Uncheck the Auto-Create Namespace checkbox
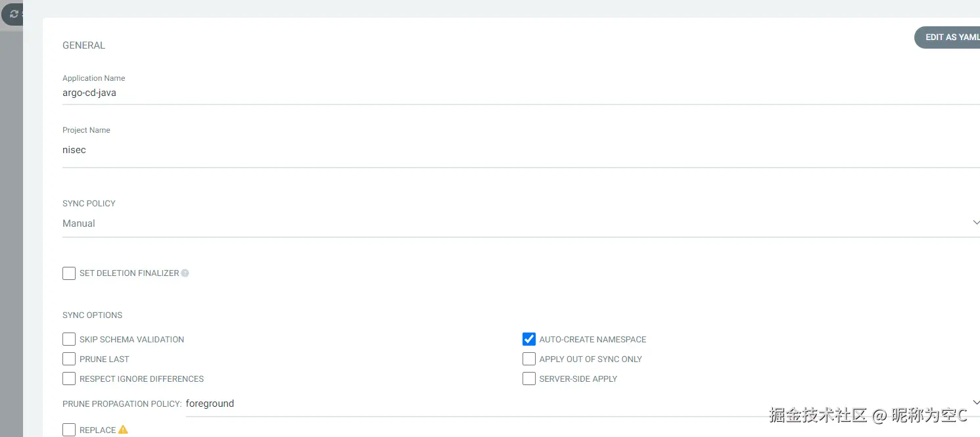This screenshot has height=437, width=980. click(x=529, y=339)
